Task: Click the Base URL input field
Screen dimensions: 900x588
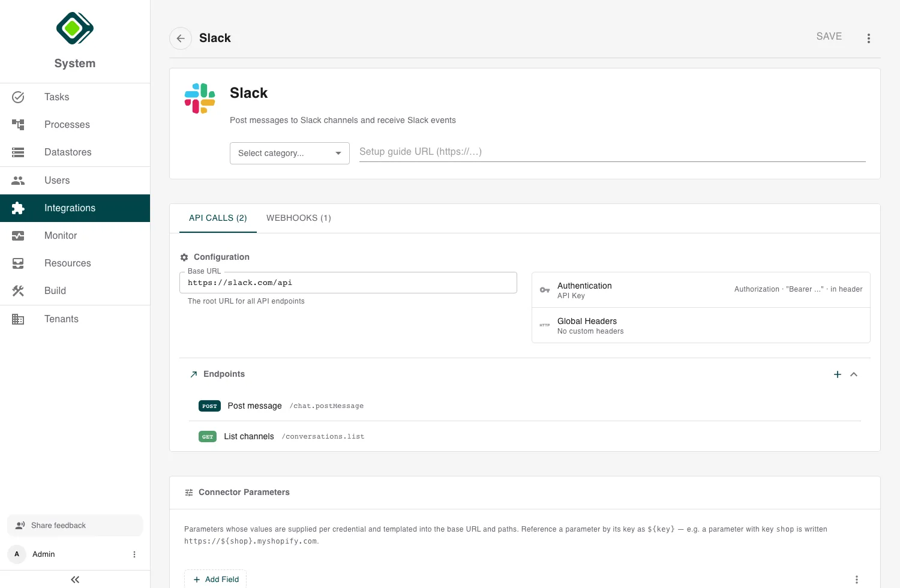Action: tap(348, 283)
